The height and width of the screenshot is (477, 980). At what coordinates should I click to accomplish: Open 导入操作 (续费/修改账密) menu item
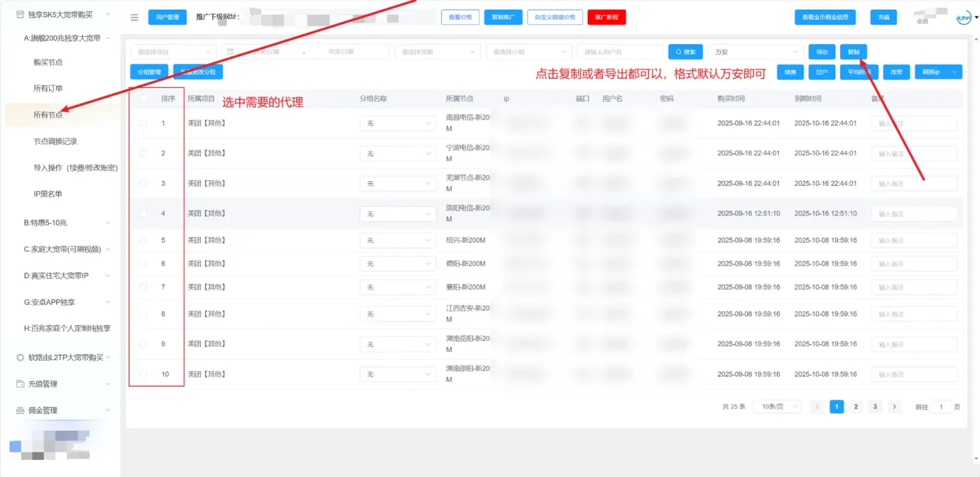[x=76, y=168]
